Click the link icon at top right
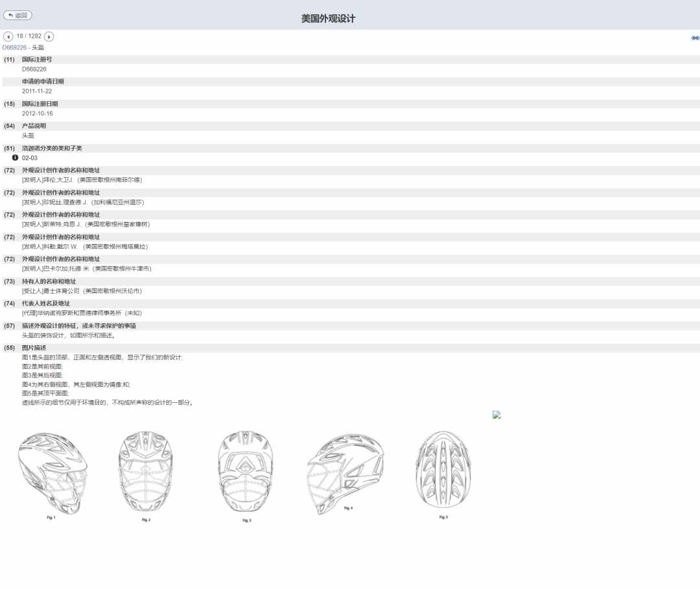This screenshot has height=589, width=700. (x=695, y=38)
